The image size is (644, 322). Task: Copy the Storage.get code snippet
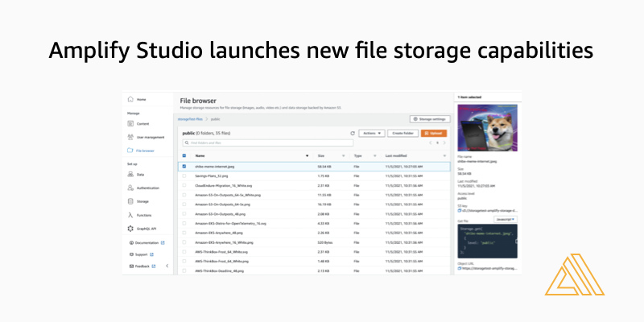pyautogui.click(x=516, y=241)
